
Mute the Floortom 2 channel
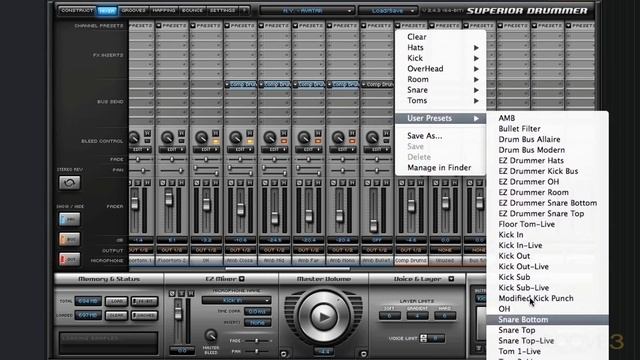181,182
